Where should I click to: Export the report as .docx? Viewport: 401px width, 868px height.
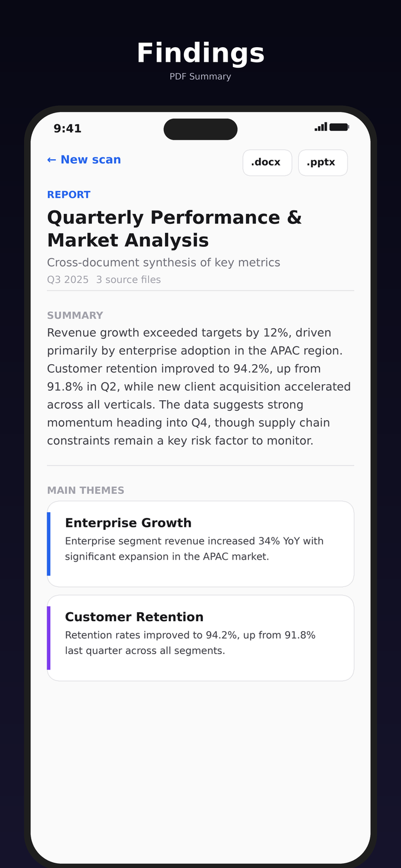tap(267, 163)
